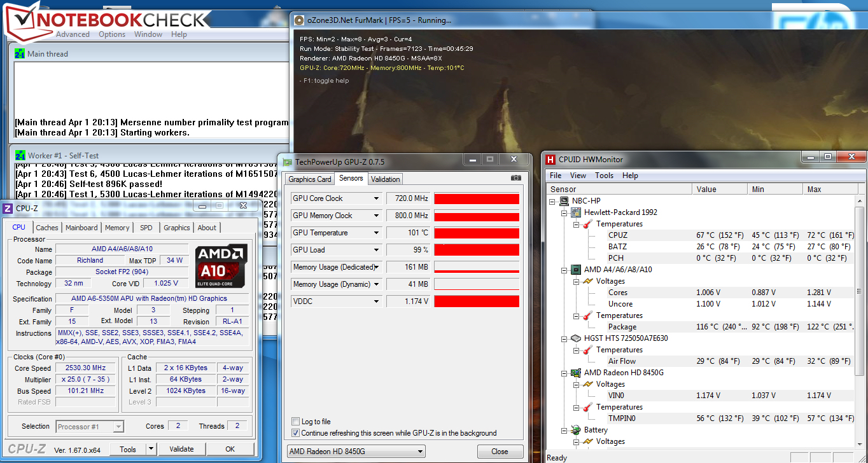Viewport: 868px width, 463px height.
Task: Select the Hewlett-Packard 1992 mainboard icon
Action: pos(575,212)
